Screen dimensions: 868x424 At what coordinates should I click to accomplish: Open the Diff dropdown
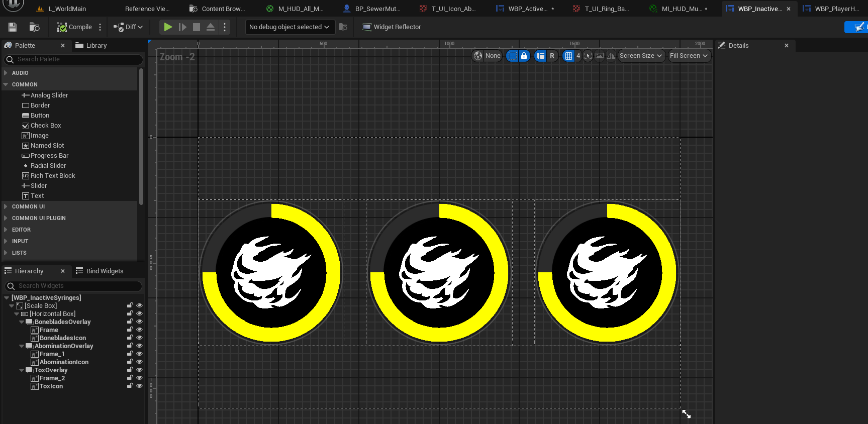click(x=128, y=27)
